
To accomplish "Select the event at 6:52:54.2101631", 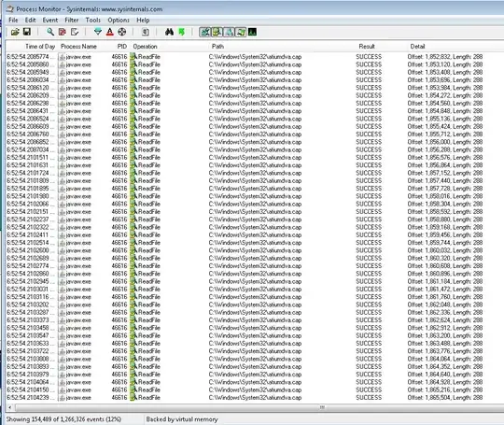I will [x=255, y=165].
